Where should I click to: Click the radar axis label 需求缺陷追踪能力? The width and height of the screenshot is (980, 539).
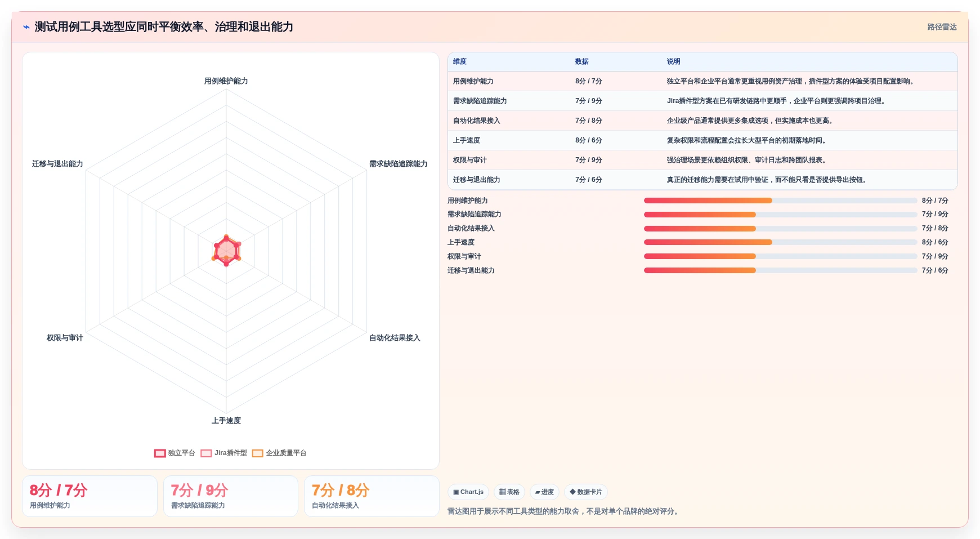399,164
